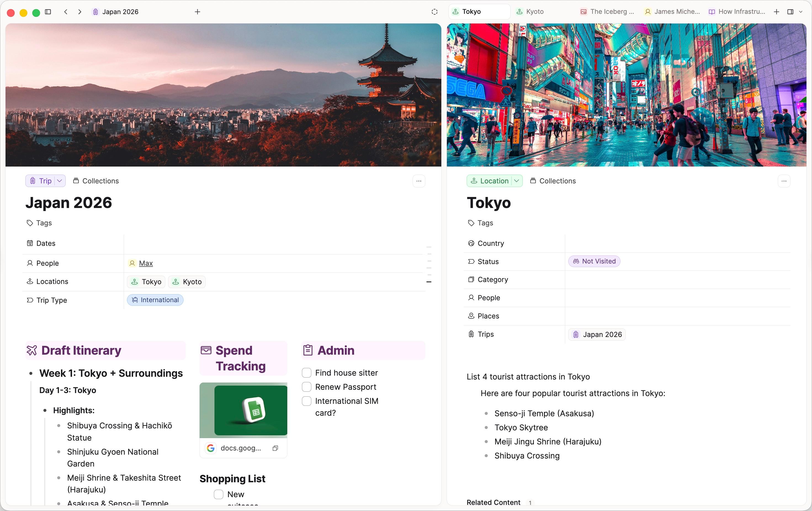Add new tab in right pane
Screen dimensions: 812x511
[777, 12]
